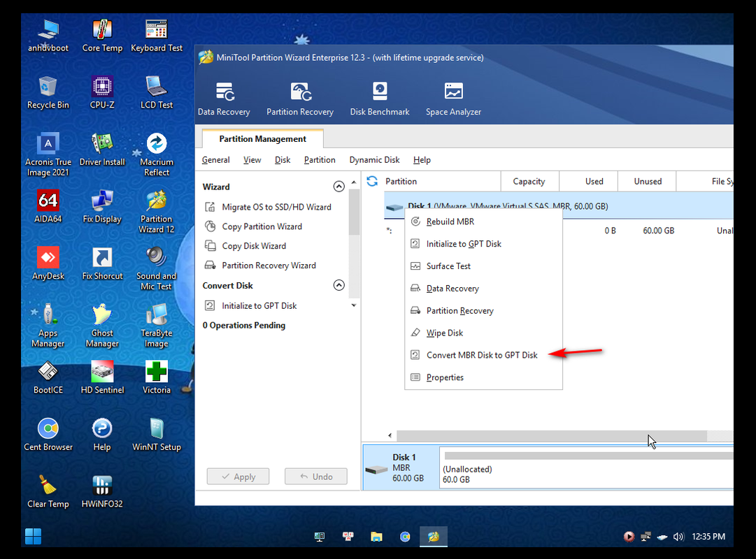Open Space Analyzer tool
The image size is (756, 559).
click(453, 99)
